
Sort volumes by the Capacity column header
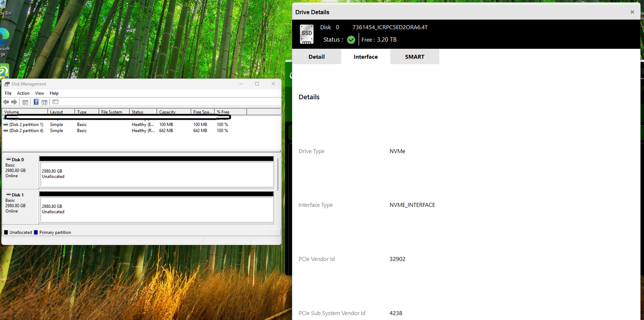pos(167,112)
